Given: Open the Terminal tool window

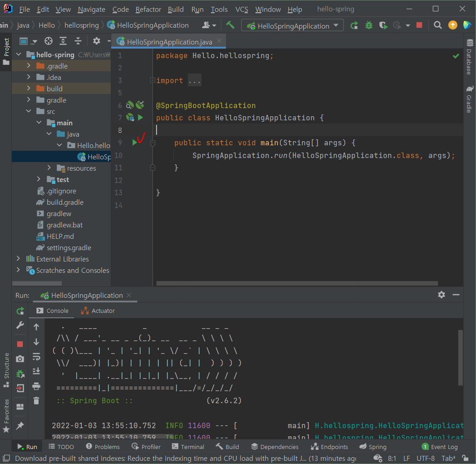Looking at the screenshot, I should [x=187, y=447].
